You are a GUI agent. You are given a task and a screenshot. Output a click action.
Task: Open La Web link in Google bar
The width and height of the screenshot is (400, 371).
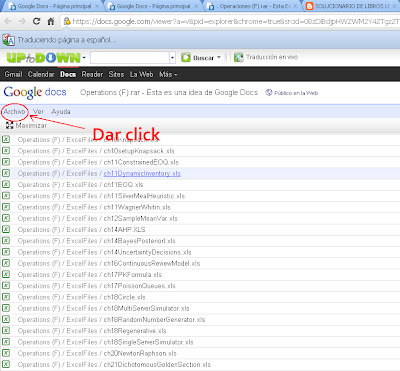142,74
